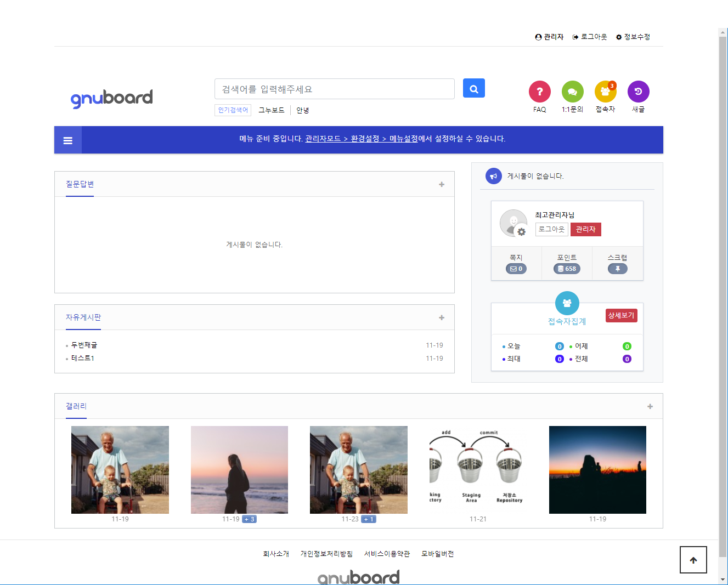Screen dimensions: 728x585
Task: Open new posts 새글 icon
Action: (638, 92)
